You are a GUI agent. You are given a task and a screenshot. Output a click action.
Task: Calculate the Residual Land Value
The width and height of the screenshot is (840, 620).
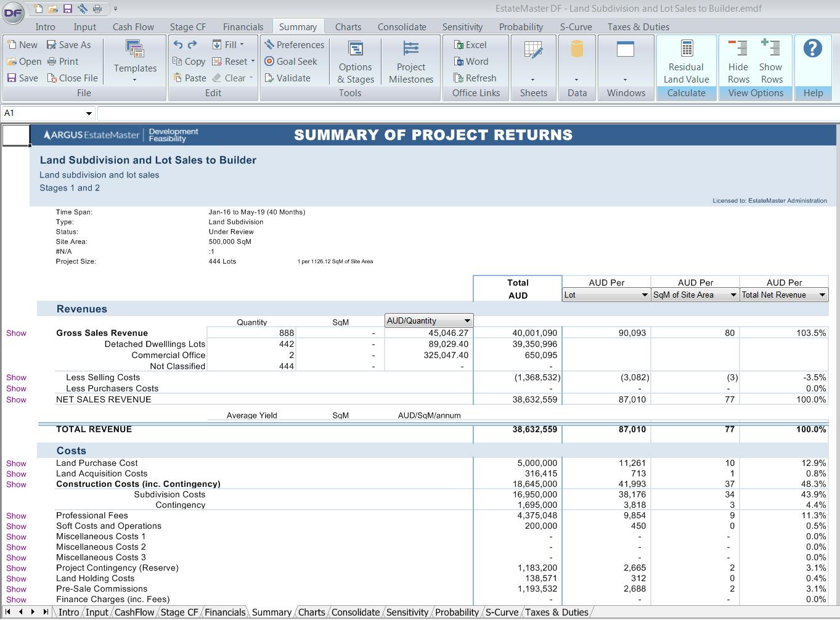coord(686,60)
